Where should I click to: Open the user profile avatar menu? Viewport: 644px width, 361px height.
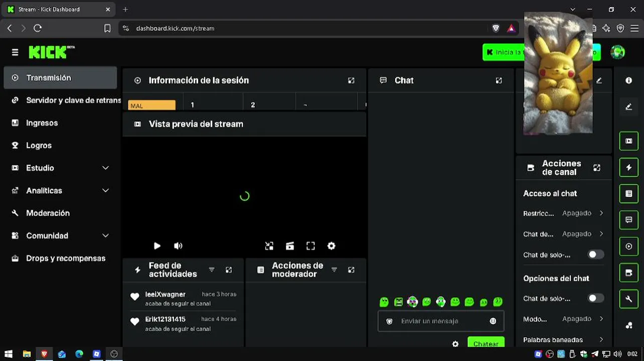point(618,52)
